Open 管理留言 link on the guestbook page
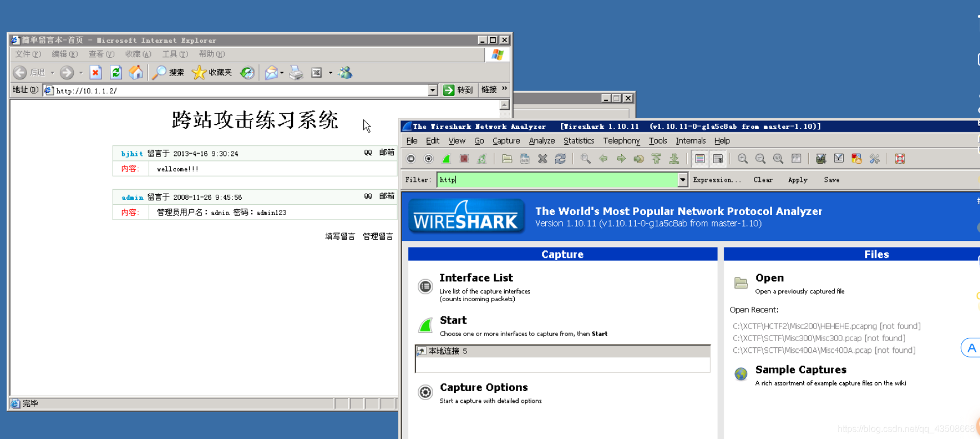 click(x=378, y=236)
